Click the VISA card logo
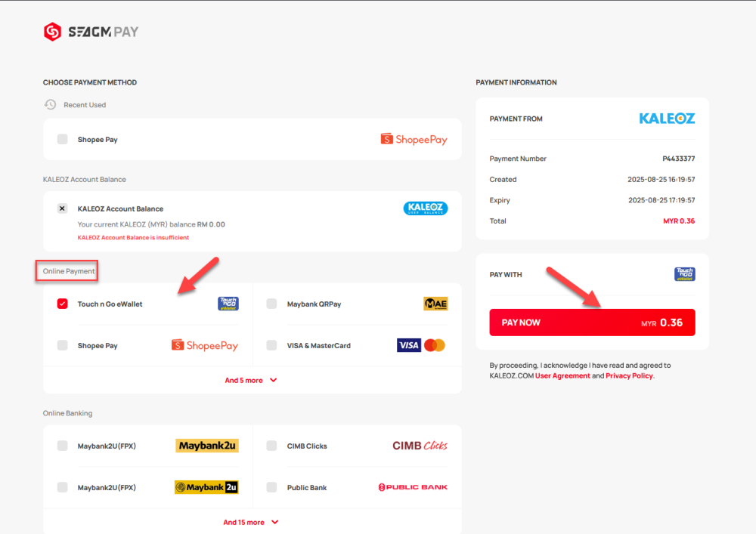Screen dimensions: 756x534 [x=409, y=345]
